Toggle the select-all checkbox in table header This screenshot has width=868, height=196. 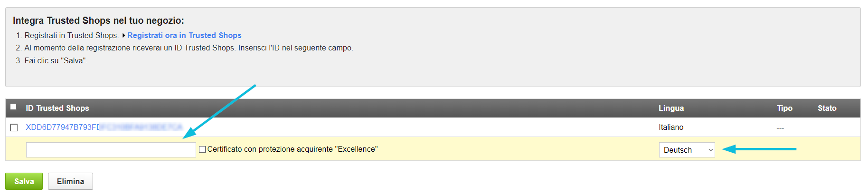tap(13, 107)
